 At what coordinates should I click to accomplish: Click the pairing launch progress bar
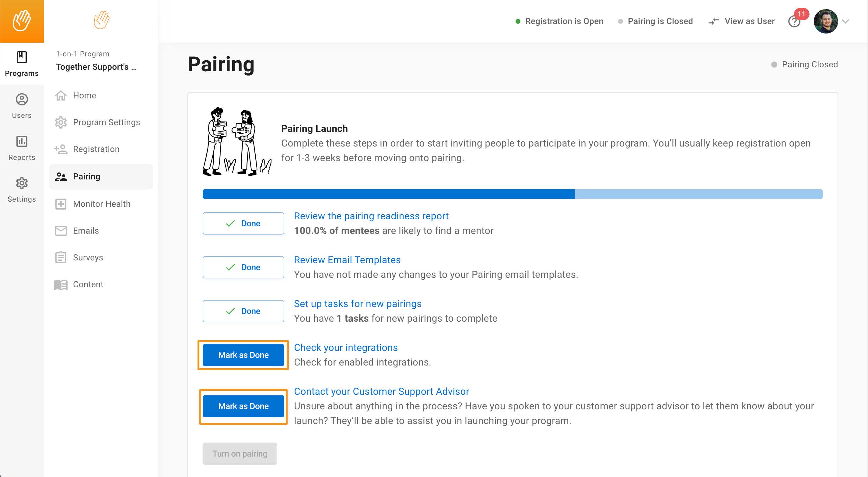pos(513,194)
